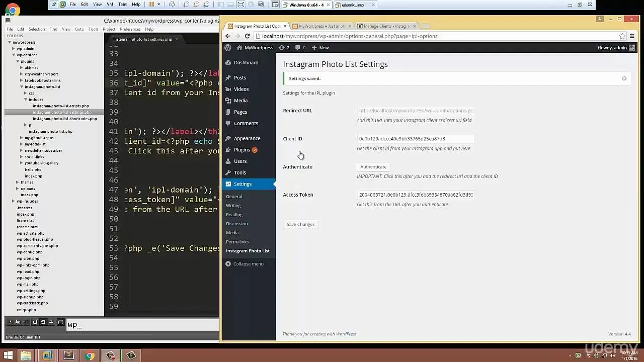Image resolution: width=644 pixels, height=362 pixels.
Task: Open WordPress logo menu in admin bar
Action: click(x=228, y=48)
